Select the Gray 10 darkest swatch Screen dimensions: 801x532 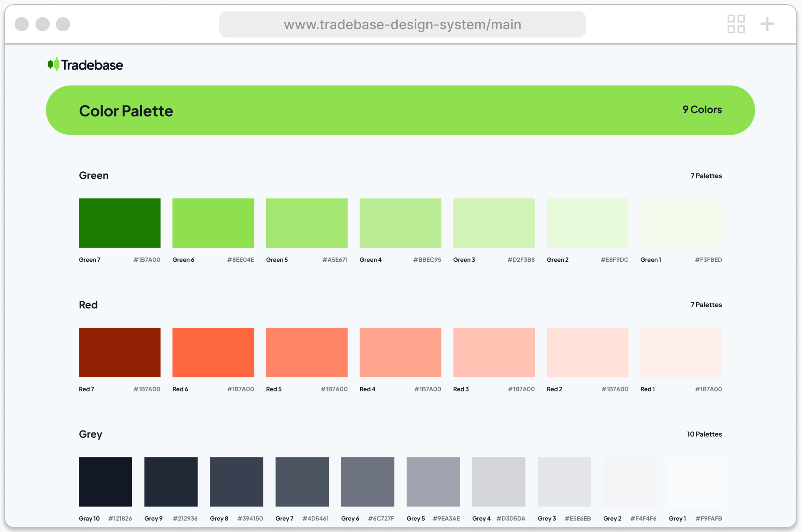[106, 482]
